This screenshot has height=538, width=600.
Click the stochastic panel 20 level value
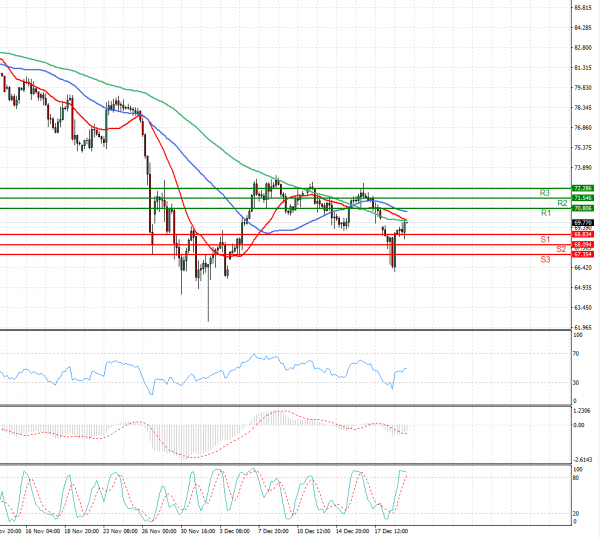[576, 514]
